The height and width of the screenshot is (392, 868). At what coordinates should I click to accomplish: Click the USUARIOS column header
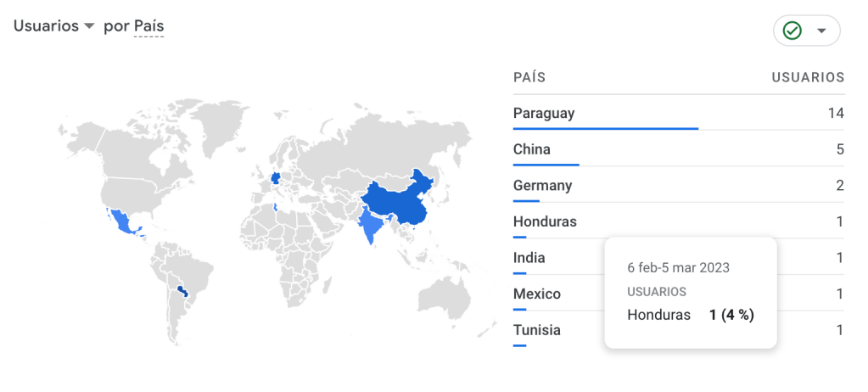[x=808, y=77]
